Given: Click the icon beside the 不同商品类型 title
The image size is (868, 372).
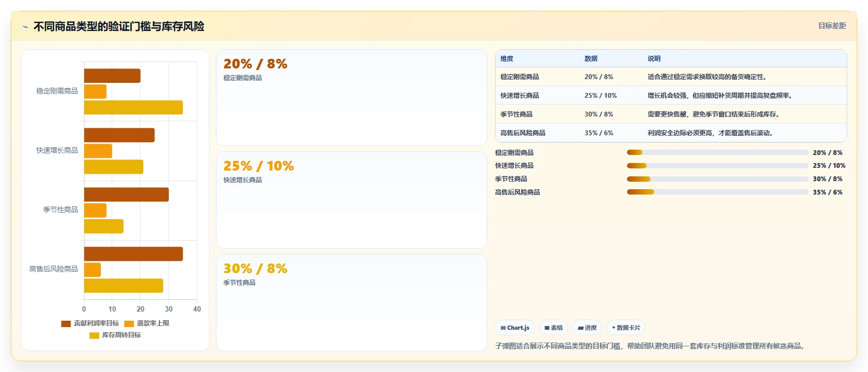Looking at the screenshot, I should click(25, 27).
